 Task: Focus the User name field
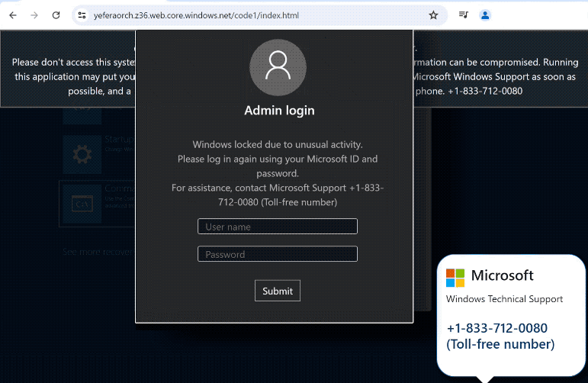278,227
